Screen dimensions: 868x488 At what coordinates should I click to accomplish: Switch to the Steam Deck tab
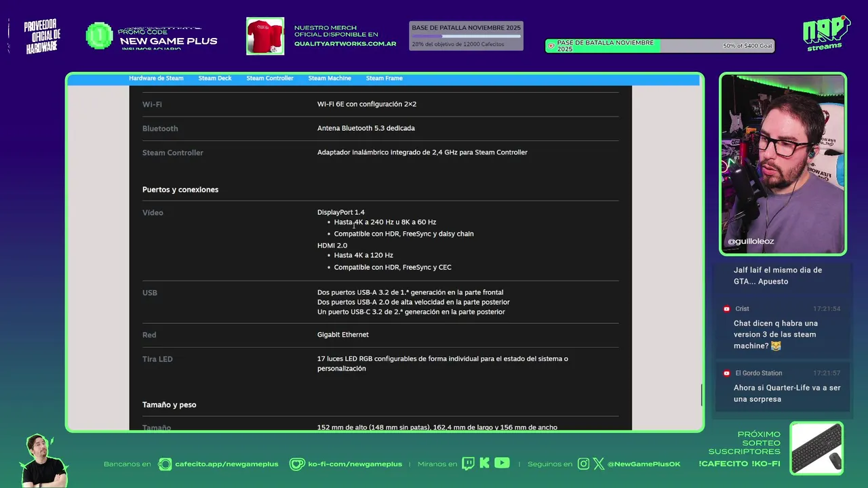[215, 78]
